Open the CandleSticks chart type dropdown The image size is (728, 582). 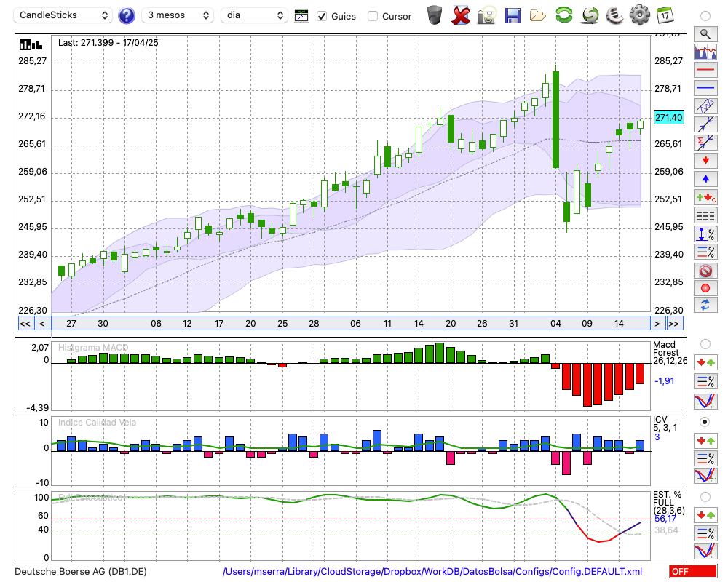pos(63,15)
